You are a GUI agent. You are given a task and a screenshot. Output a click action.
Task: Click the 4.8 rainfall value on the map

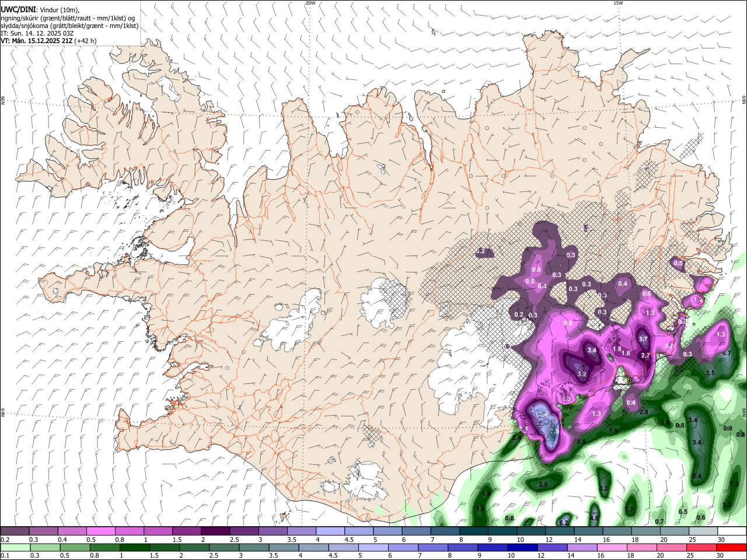[x=595, y=517]
